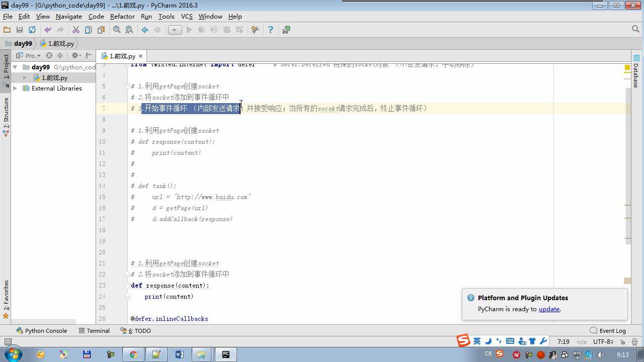Click the 7:19 caret position indicator
The width and height of the screenshot is (644, 362).
pos(563,342)
